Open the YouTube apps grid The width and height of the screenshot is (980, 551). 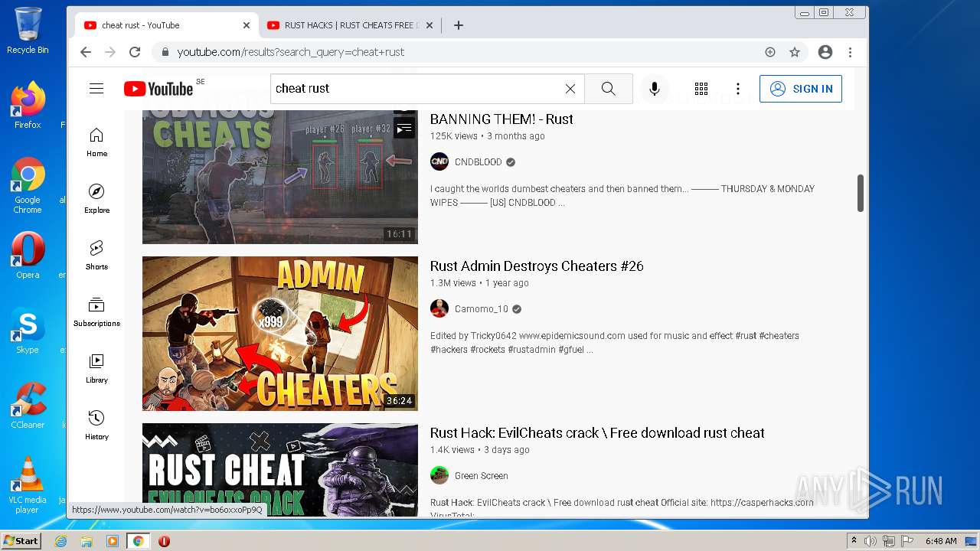[701, 89]
